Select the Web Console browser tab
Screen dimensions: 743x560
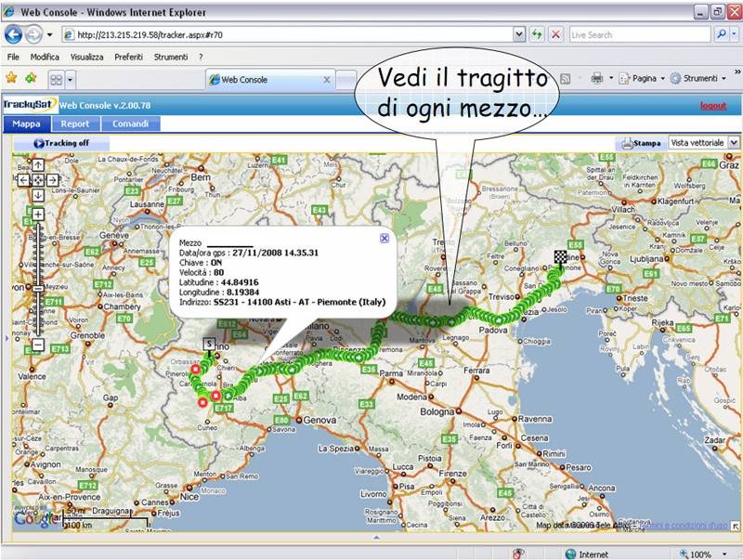pos(270,80)
